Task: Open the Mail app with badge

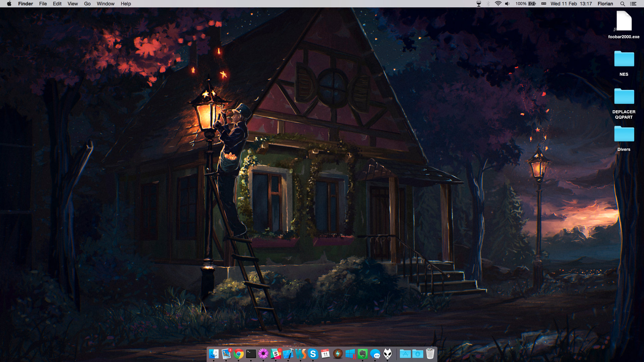Action: (x=226, y=354)
